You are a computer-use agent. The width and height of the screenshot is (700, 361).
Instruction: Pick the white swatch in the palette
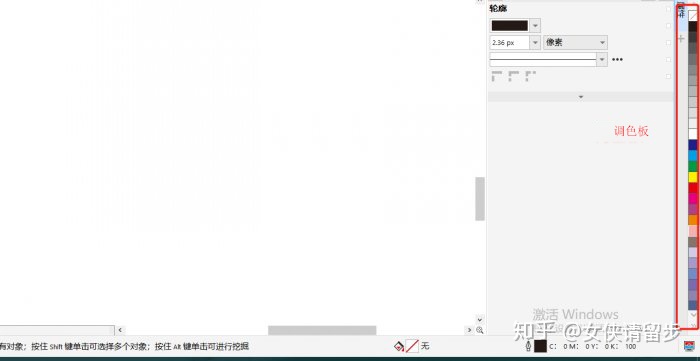pyautogui.click(x=693, y=134)
